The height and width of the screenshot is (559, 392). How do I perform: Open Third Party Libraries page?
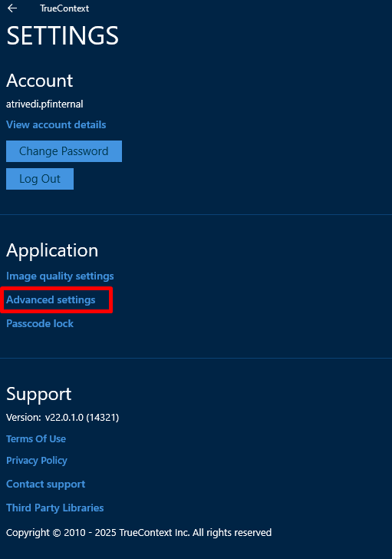tap(54, 508)
